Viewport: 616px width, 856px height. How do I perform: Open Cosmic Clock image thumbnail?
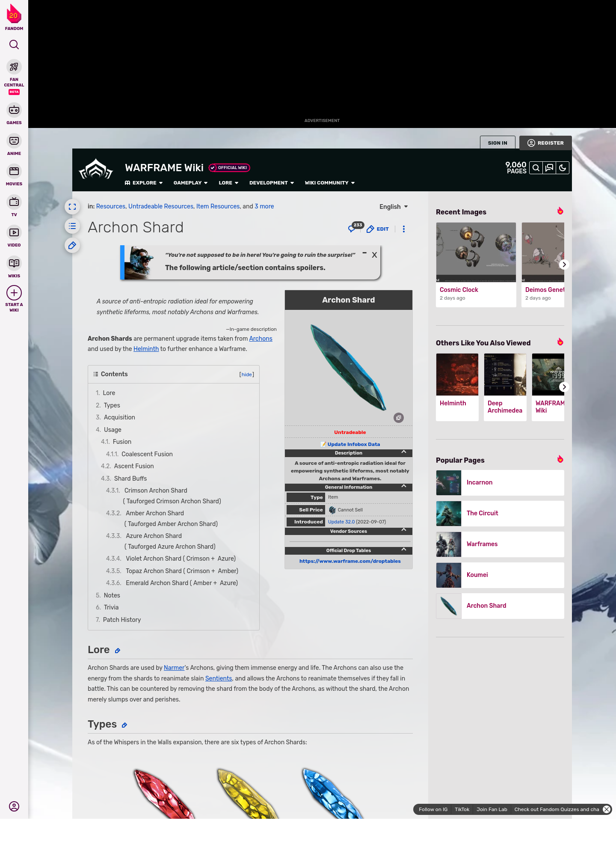[476, 252]
